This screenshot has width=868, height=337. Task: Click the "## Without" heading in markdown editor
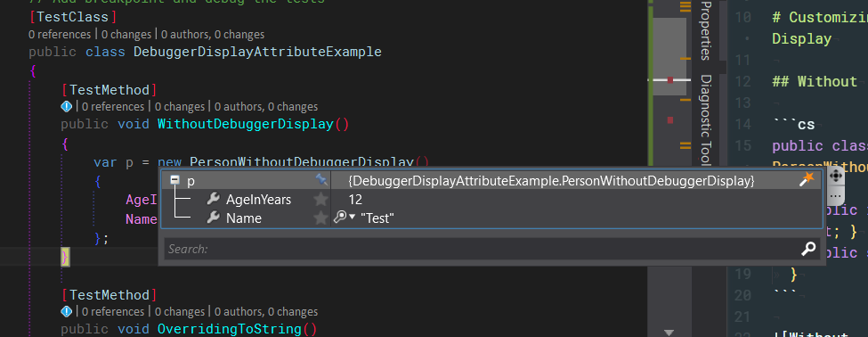point(815,81)
